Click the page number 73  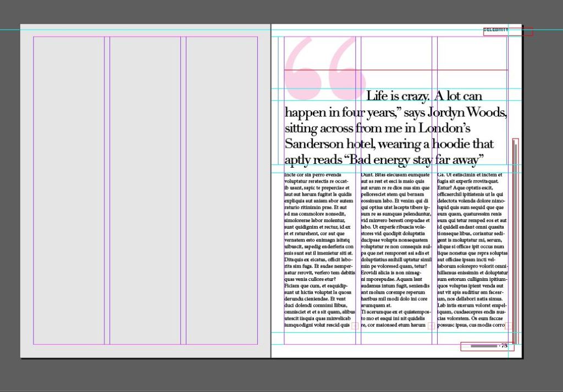click(x=504, y=346)
